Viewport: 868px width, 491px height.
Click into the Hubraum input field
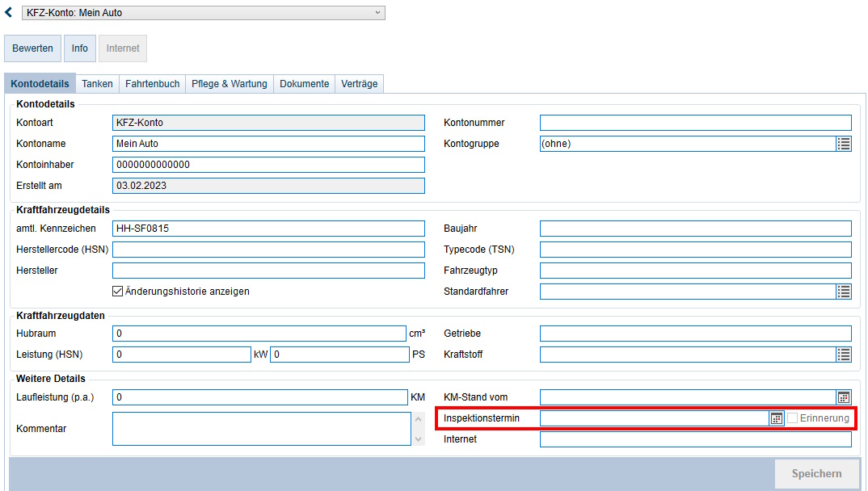click(259, 334)
